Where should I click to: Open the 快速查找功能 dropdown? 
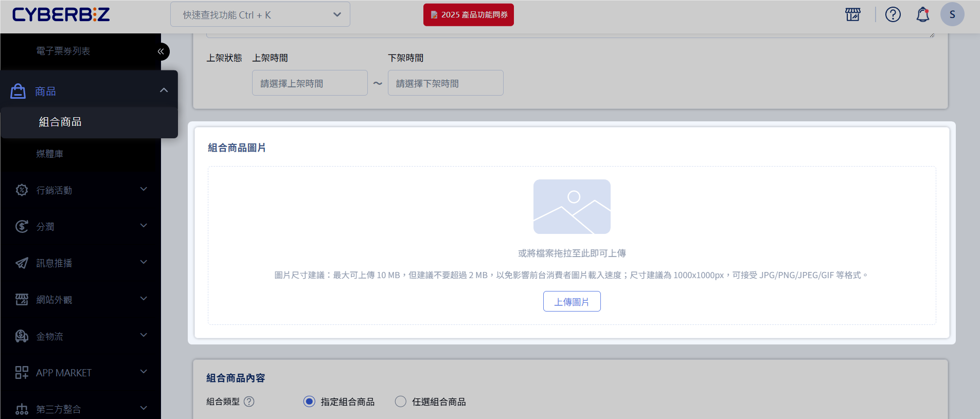pyautogui.click(x=260, y=14)
